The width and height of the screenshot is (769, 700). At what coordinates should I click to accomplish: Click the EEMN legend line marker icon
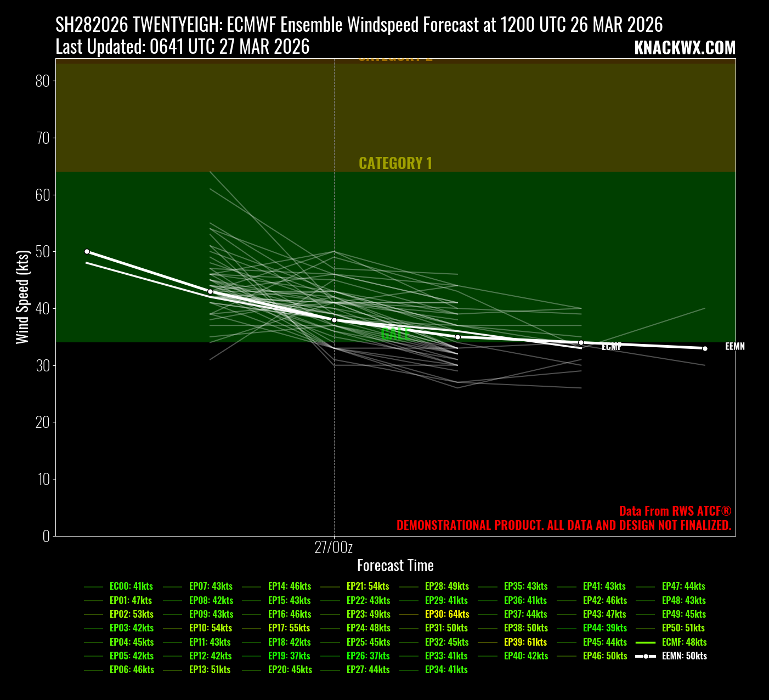click(646, 656)
